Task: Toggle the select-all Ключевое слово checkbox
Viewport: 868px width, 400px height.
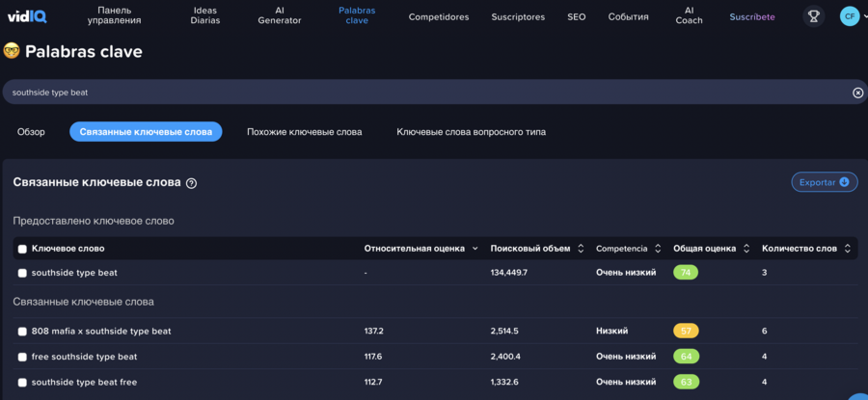Action: tap(22, 249)
